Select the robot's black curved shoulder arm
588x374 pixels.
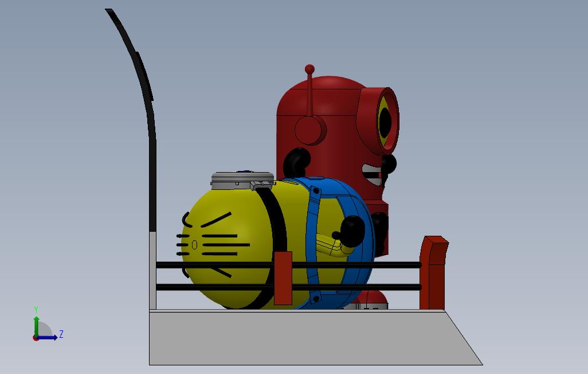[x=296, y=161]
